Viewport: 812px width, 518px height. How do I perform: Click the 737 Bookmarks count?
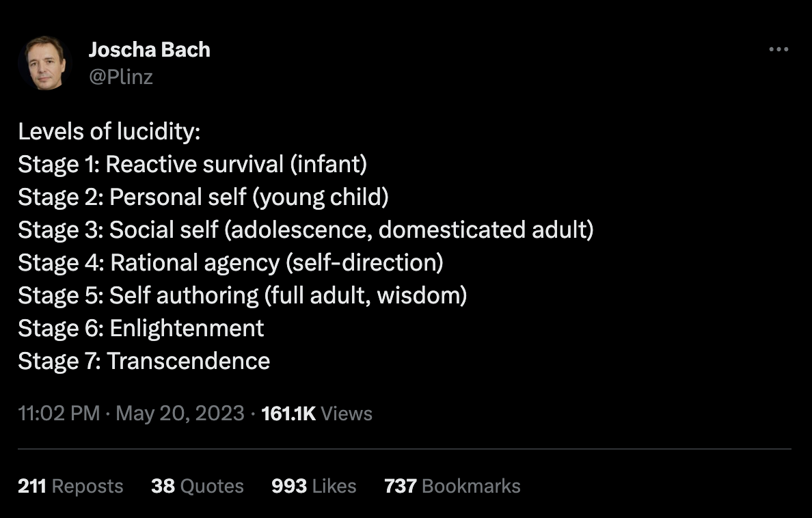click(x=452, y=486)
